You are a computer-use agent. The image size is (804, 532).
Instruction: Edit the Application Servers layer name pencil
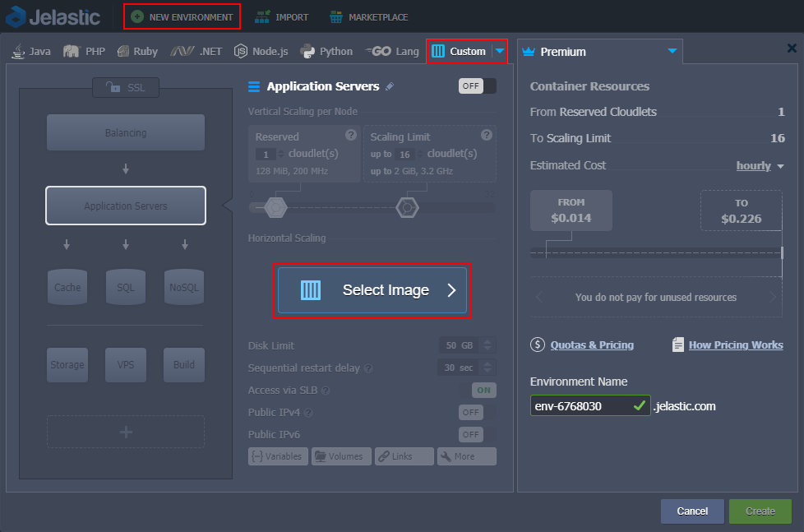(x=390, y=86)
